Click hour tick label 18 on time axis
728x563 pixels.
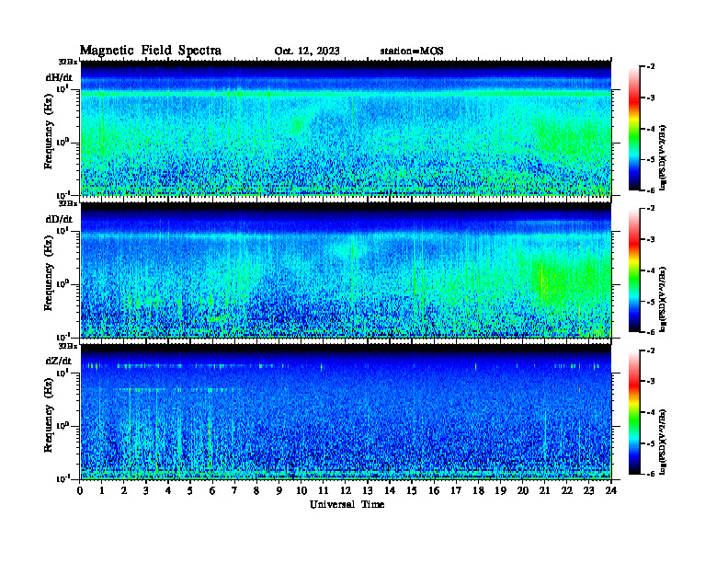click(x=478, y=491)
